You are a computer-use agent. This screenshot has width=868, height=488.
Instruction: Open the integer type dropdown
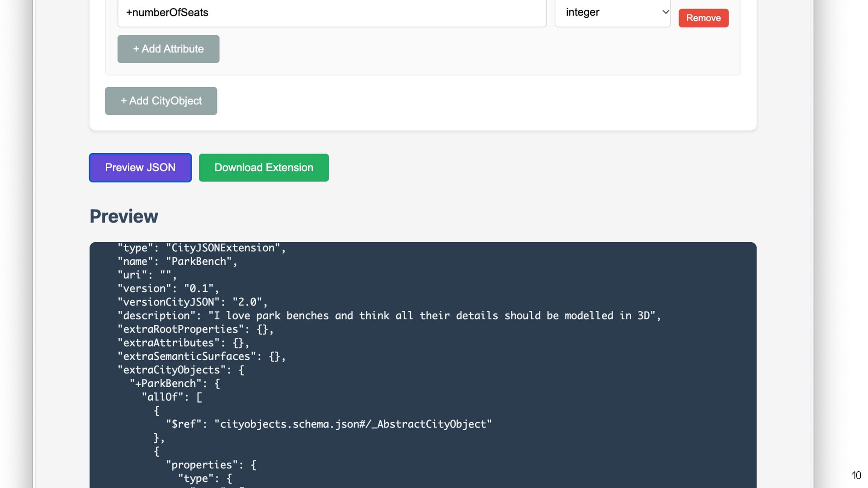click(x=613, y=13)
